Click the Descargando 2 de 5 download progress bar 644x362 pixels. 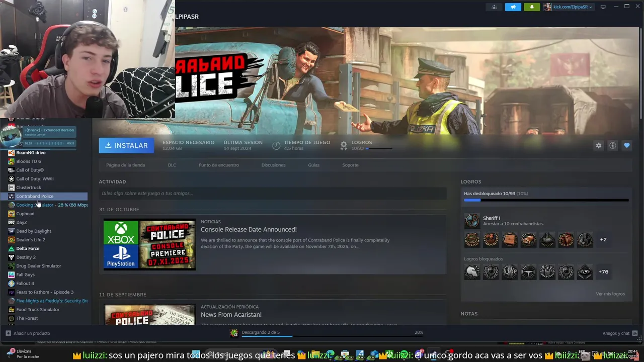(x=332, y=336)
